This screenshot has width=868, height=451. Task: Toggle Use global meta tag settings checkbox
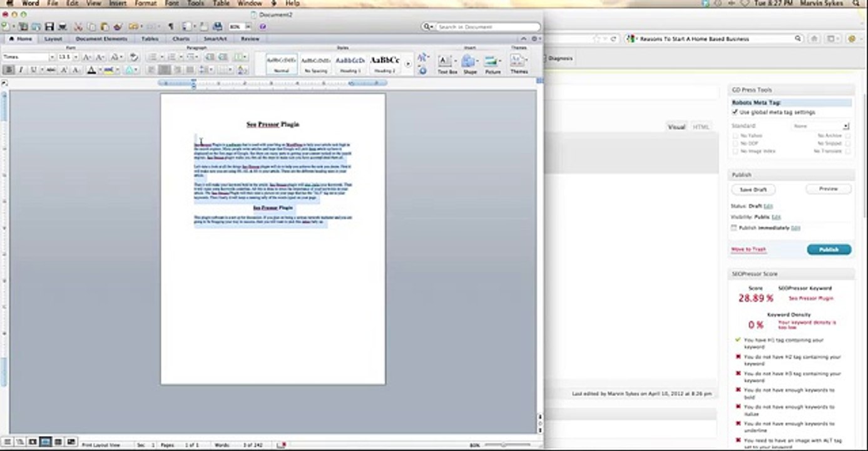point(735,112)
